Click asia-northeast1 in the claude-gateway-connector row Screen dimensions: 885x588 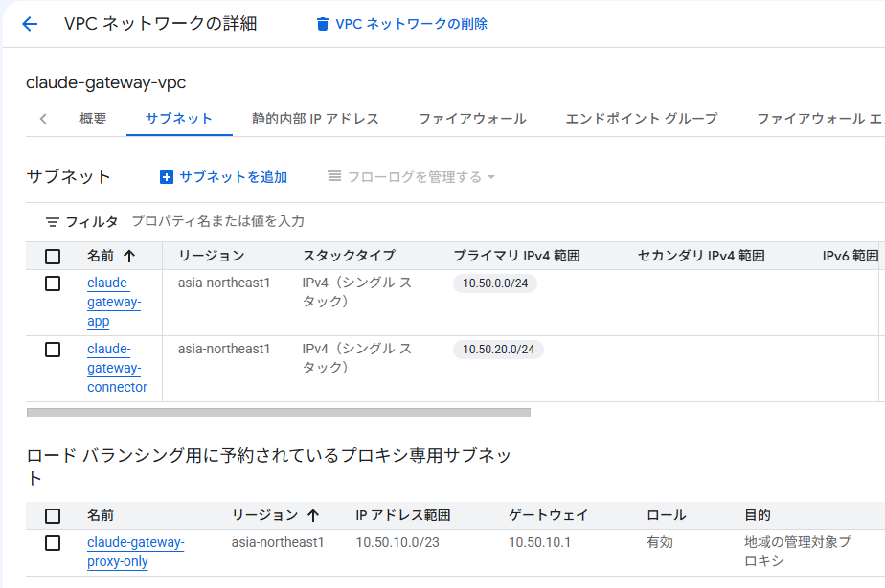[224, 349]
